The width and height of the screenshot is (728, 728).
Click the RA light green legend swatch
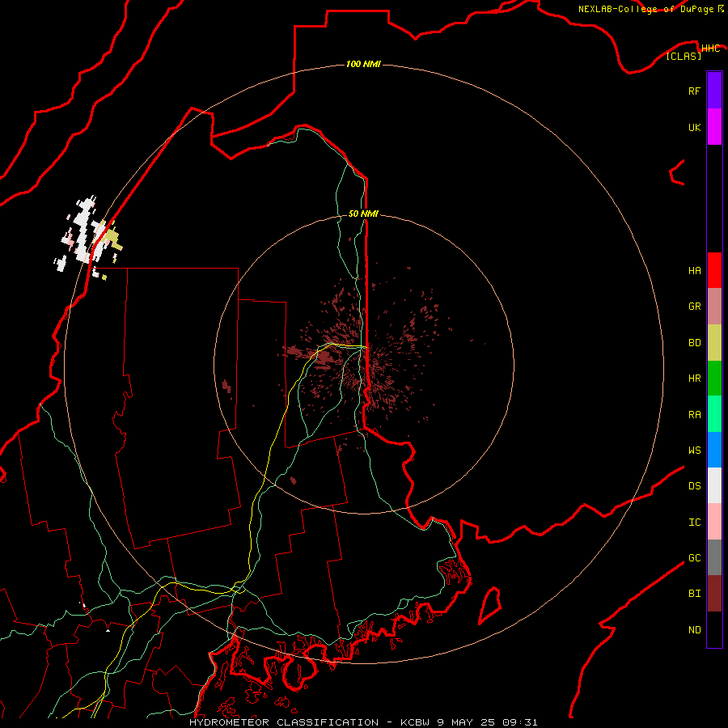coord(714,414)
